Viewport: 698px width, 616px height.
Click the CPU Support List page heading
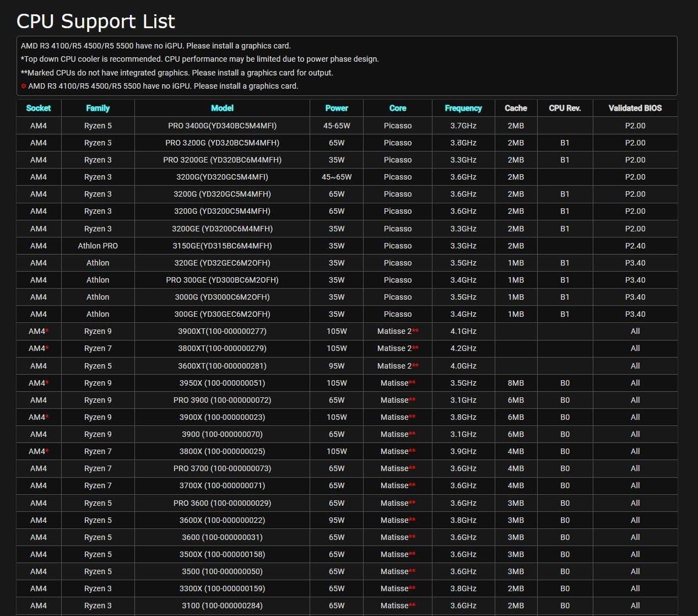tap(96, 21)
